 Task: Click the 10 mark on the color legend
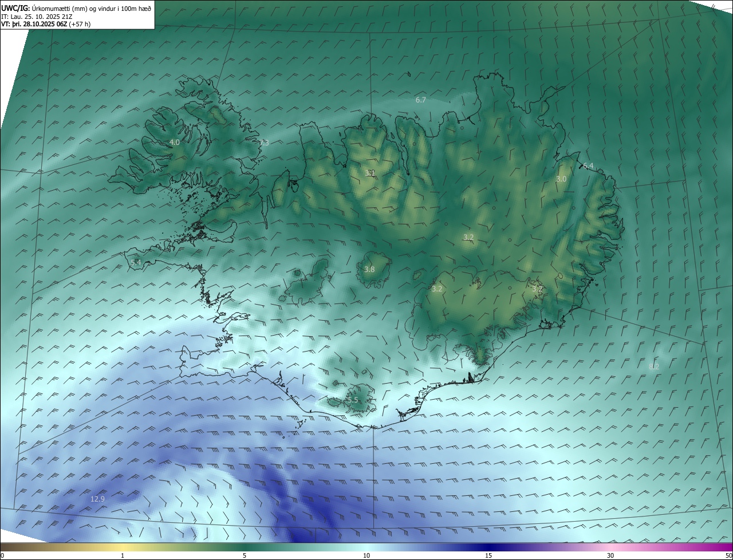(366, 555)
